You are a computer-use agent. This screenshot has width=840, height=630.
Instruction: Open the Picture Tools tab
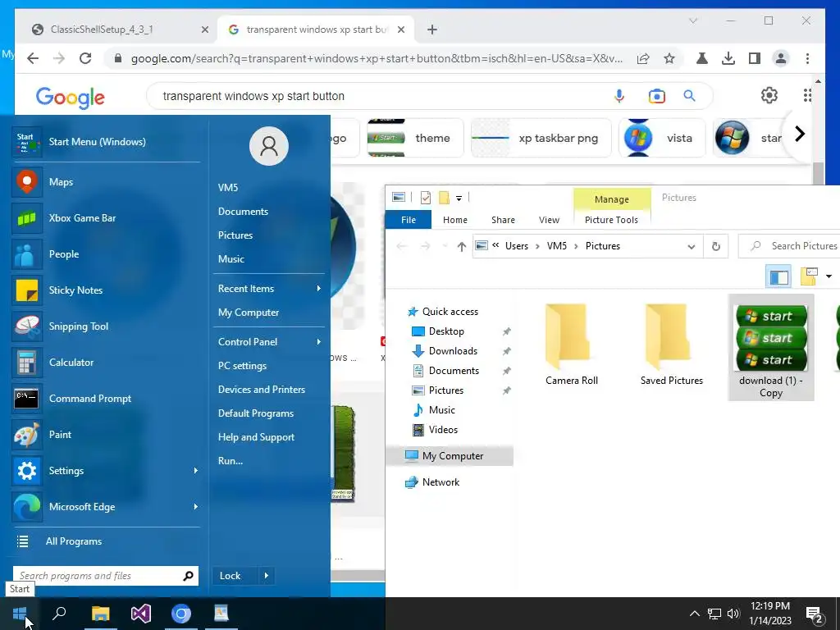coord(611,220)
